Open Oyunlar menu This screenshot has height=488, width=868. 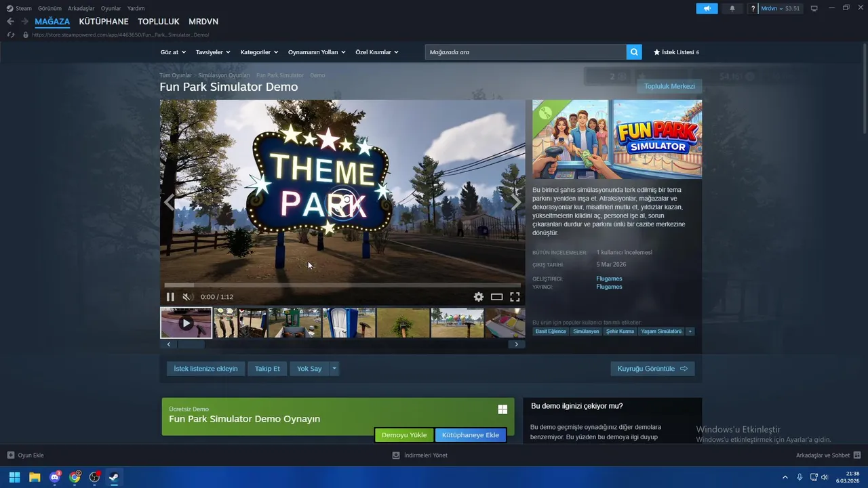[111, 9]
